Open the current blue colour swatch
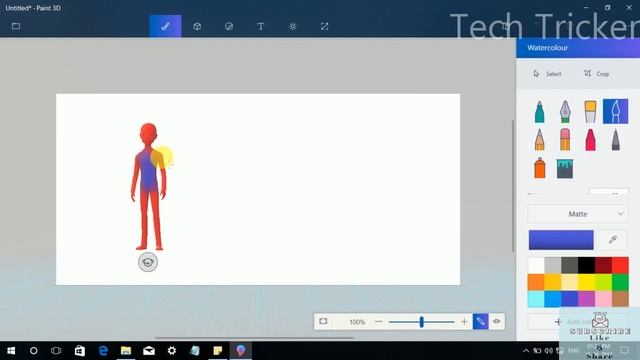The height and width of the screenshot is (360, 640). click(x=561, y=240)
